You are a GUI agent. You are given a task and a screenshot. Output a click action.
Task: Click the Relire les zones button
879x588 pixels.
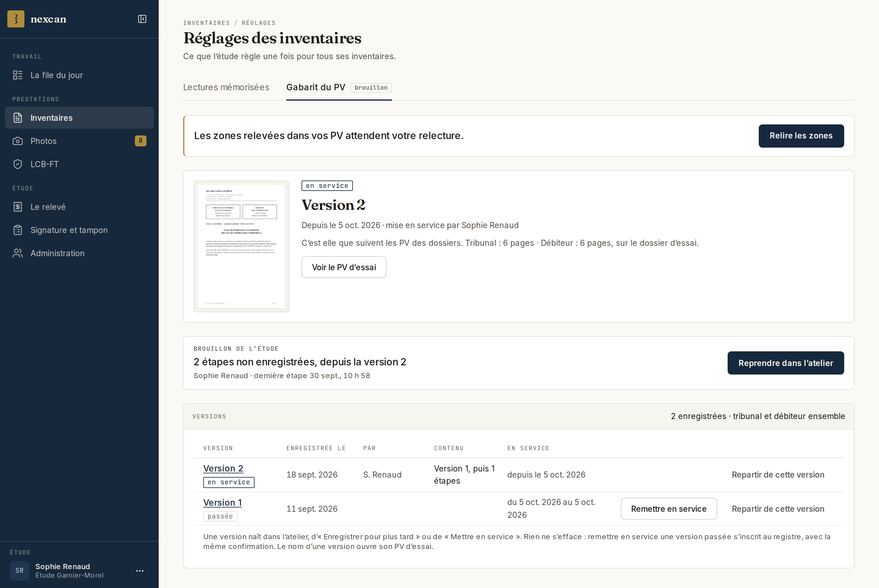(x=801, y=136)
